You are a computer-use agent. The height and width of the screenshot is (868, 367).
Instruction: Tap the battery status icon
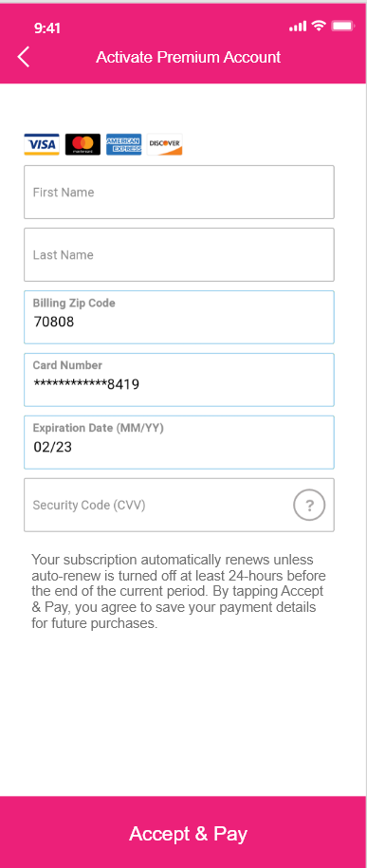pyautogui.click(x=342, y=26)
